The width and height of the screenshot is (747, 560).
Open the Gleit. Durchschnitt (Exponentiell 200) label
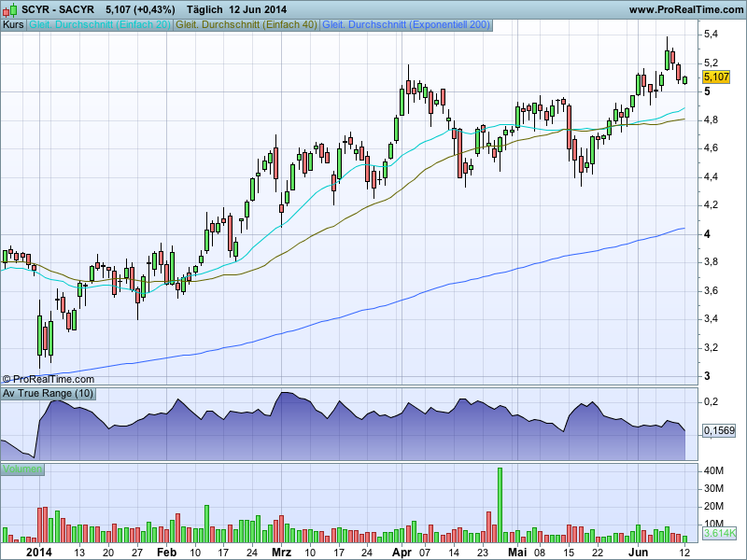tap(406, 25)
